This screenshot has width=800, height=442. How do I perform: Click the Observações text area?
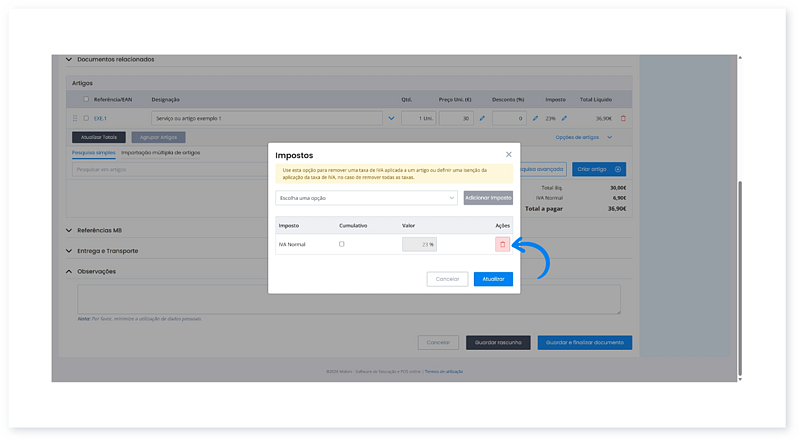click(x=349, y=299)
